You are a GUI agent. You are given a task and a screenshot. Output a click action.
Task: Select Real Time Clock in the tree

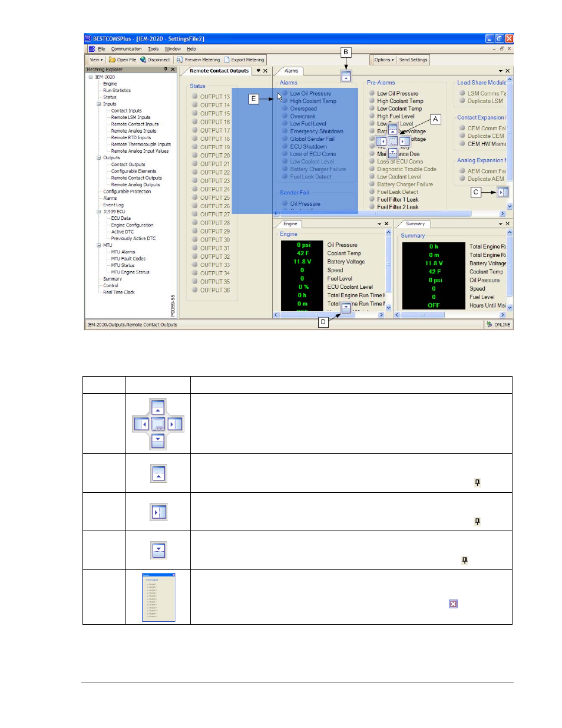coord(119,292)
